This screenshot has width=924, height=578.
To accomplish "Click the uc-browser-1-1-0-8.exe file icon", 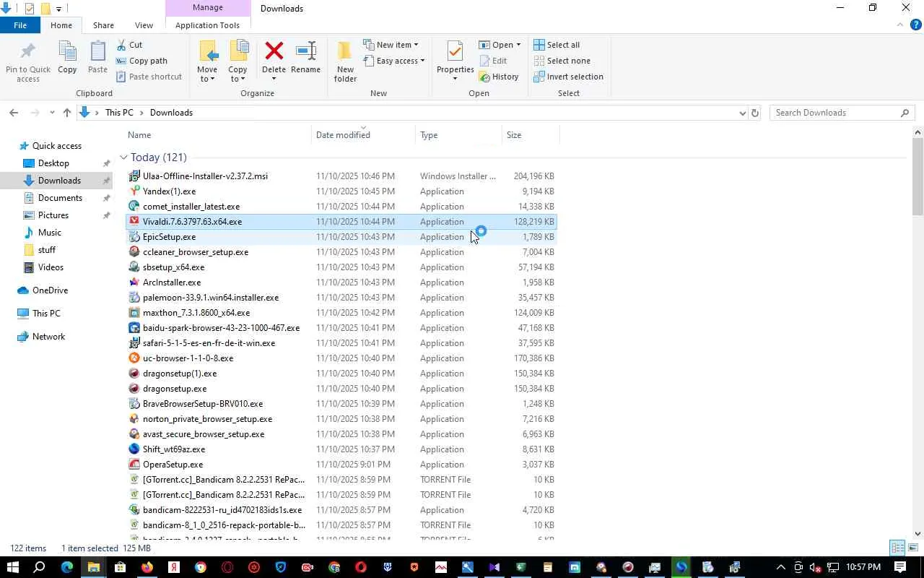I will point(134,358).
